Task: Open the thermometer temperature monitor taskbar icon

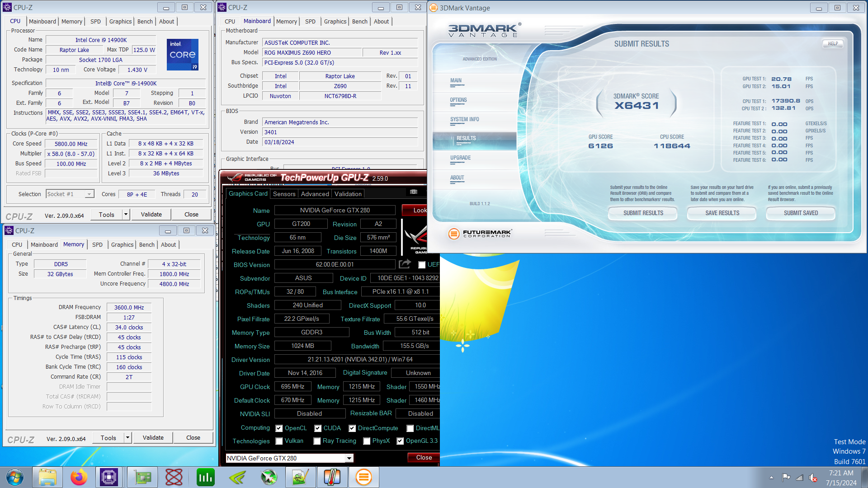Action: click(332, 477)
